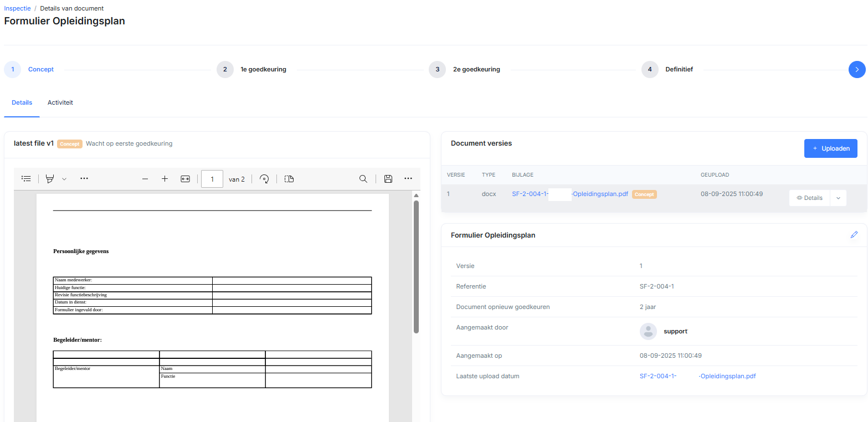This screenshot has height=422, width=868.
Task: Open dropdown next to the Details button
Action: 838,198
